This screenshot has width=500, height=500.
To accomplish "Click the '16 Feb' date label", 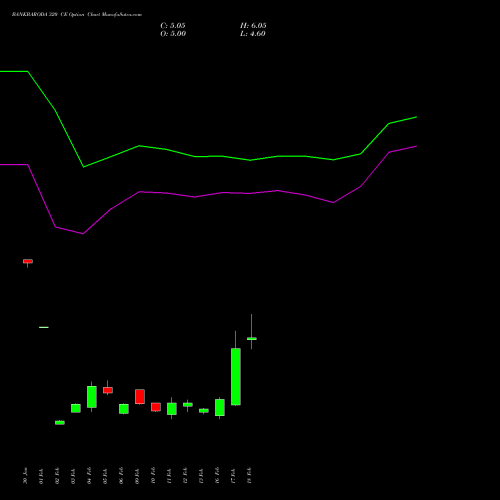I will pyautogui.click(x=217, y=476).
